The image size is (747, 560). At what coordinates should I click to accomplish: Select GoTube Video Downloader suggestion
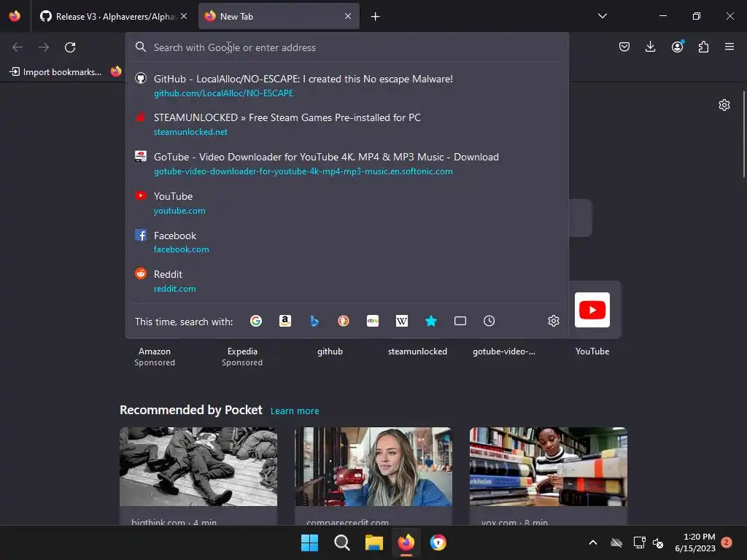pyautogui.click(x=347, y=164)
